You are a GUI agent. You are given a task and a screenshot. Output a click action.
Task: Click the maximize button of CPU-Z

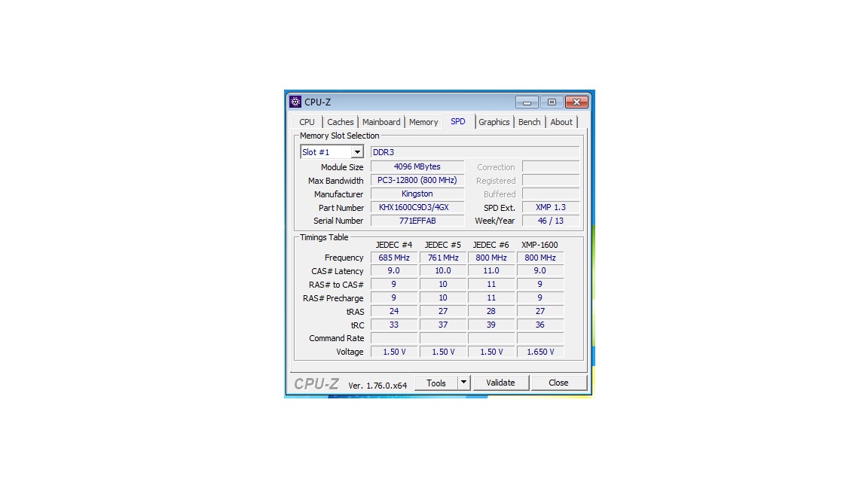[552, 102]
